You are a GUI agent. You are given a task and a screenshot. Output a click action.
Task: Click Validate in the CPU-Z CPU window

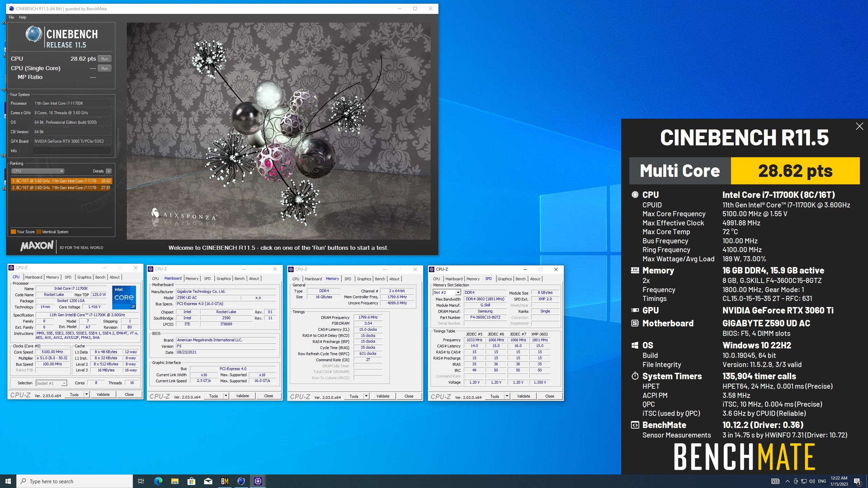[103, 394]
